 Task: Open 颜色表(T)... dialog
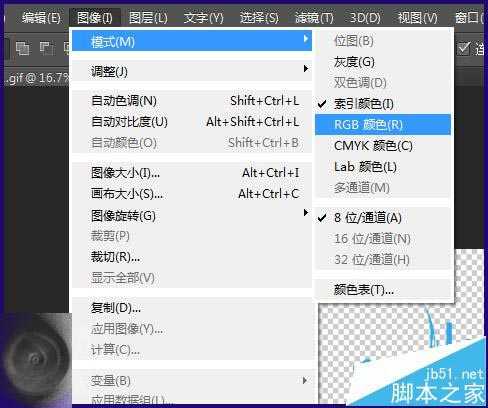(x=383, y=289)
